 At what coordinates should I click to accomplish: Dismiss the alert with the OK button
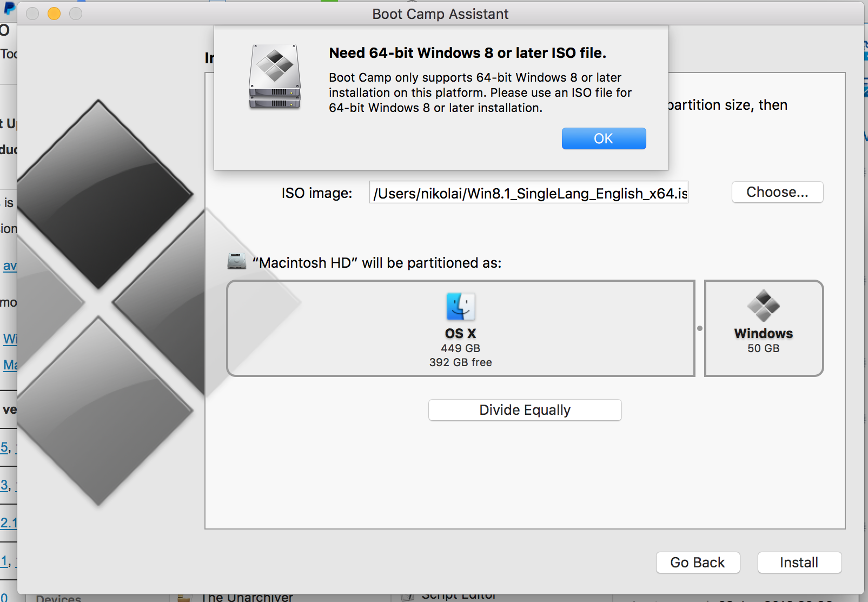click(x=604, y=138)
